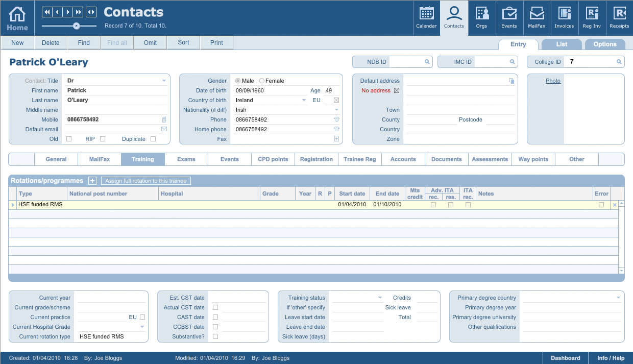Click Assign full rotation to this trainee
This screenshot has height=364, width=633.
coord(146,181)
